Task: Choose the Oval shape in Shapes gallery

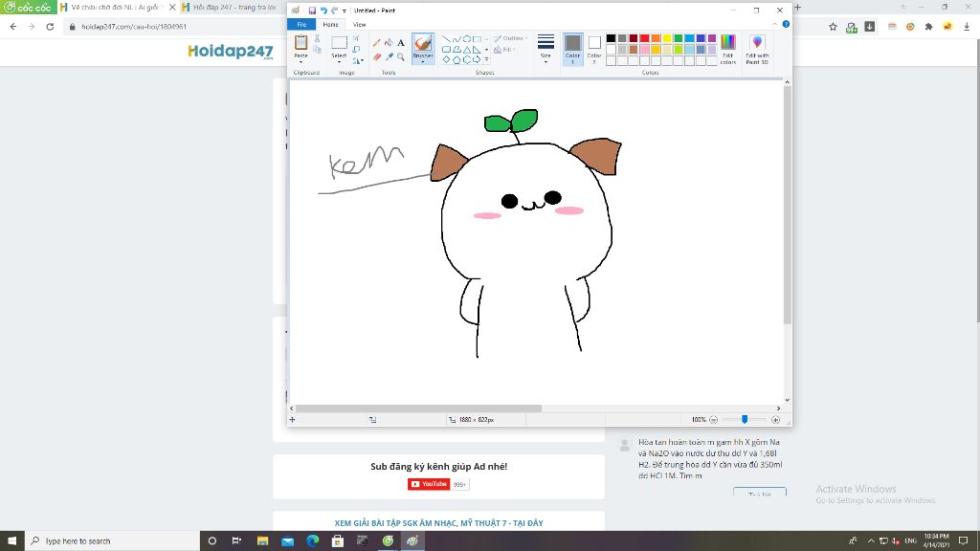Action: 467,38
